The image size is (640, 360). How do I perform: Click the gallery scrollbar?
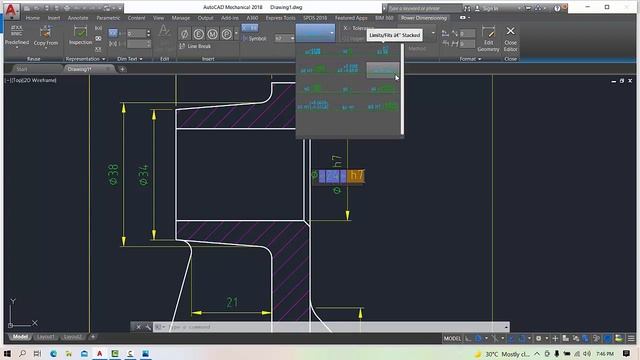402,89
